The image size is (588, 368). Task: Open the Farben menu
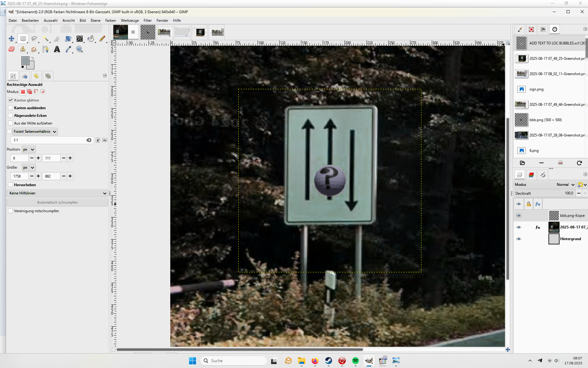pyautogui.click(x=110, y=21)
